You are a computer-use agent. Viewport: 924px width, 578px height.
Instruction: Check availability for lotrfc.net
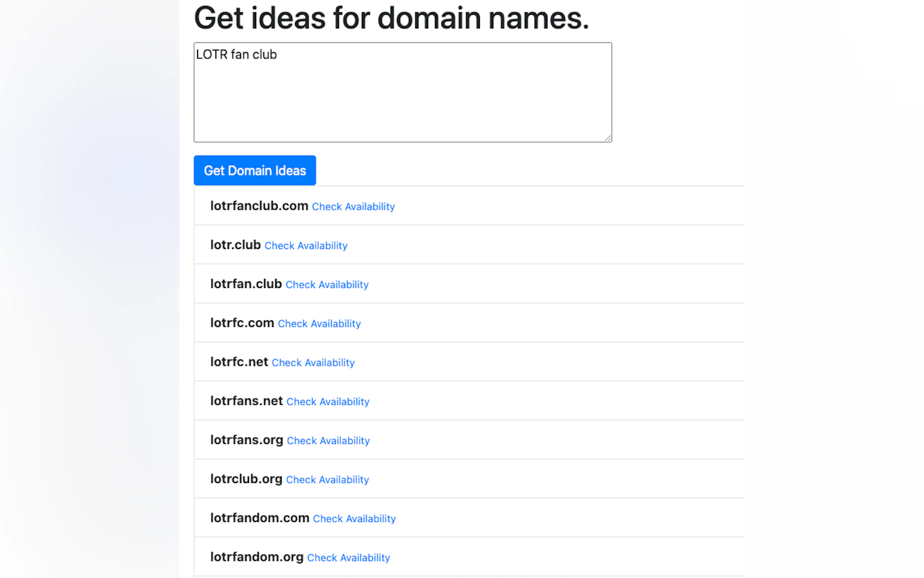tap(313, 363)
